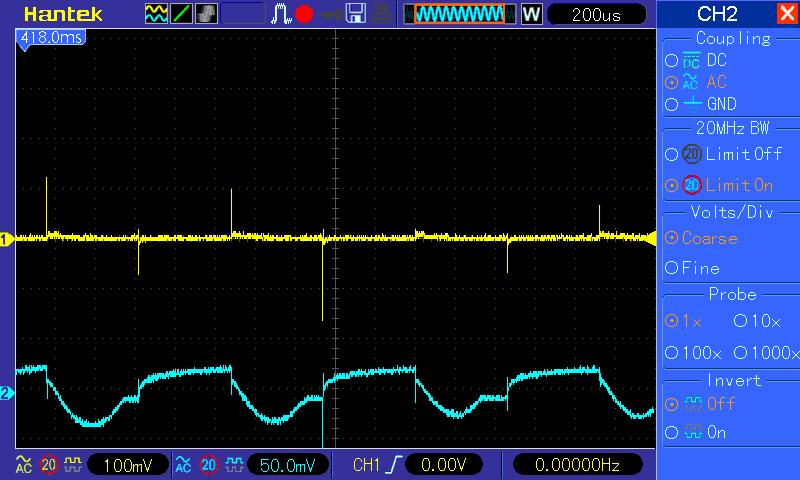Click the CH1 trigger source label
The image size is (800, 480).
pyautogui.click(x=366, y=465)
